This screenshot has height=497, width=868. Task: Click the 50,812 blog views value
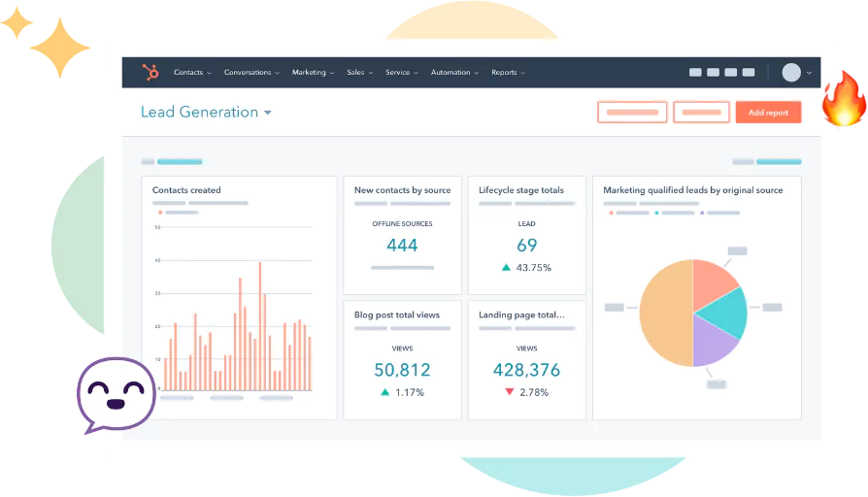pyautogui.click(x=403, y=370)
